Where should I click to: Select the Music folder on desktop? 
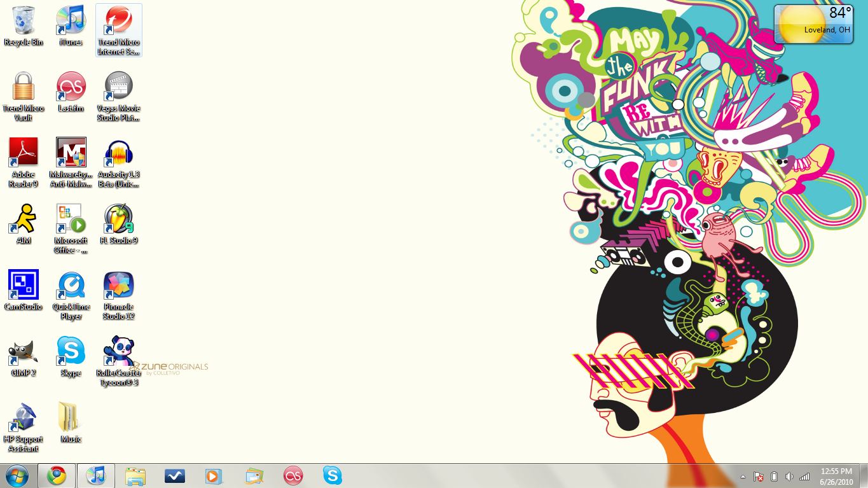pos(71,417)
